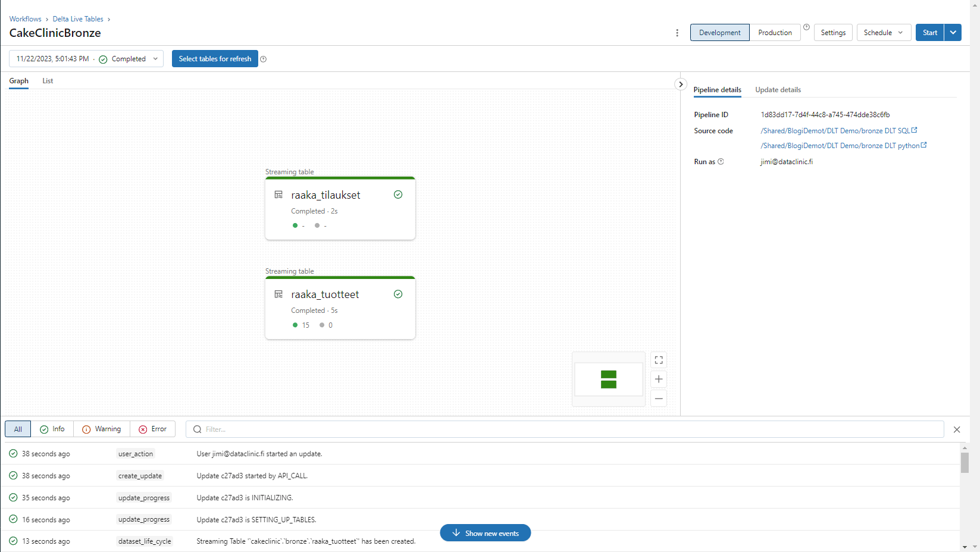Click the streaming table icon on raaka_tilaukset
The height and width of the screenshot is (552, 980).
(278, 195)
